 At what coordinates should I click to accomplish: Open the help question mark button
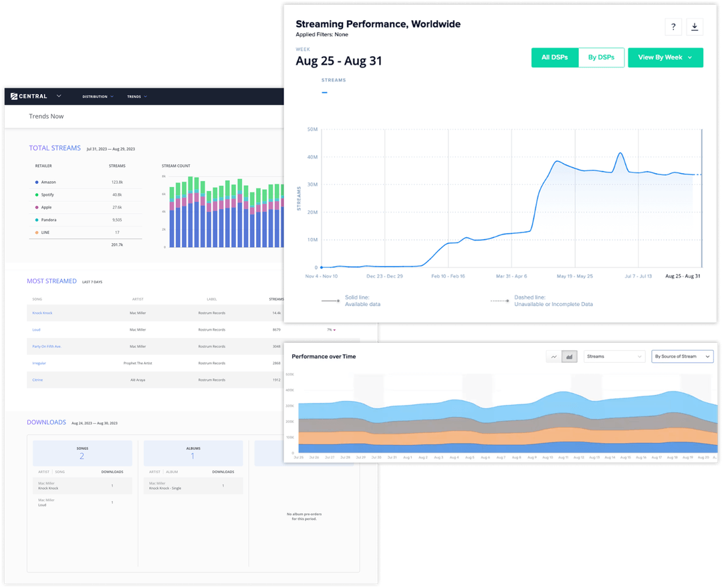click(x=673, y=27)
